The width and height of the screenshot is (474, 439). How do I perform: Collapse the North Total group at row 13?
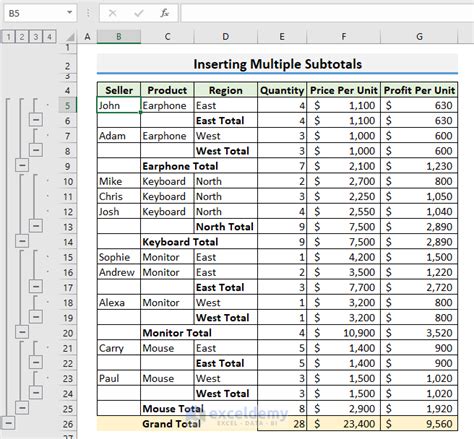(36, 226)
